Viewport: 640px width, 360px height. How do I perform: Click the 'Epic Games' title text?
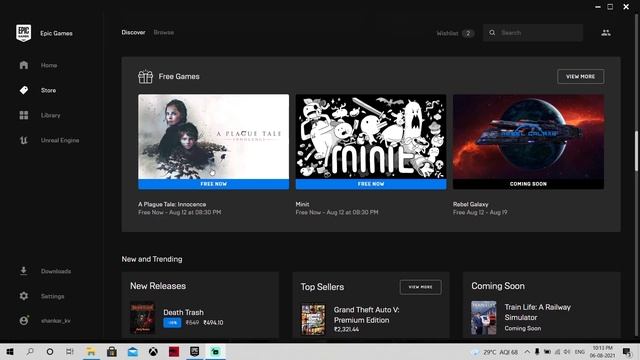56,33
